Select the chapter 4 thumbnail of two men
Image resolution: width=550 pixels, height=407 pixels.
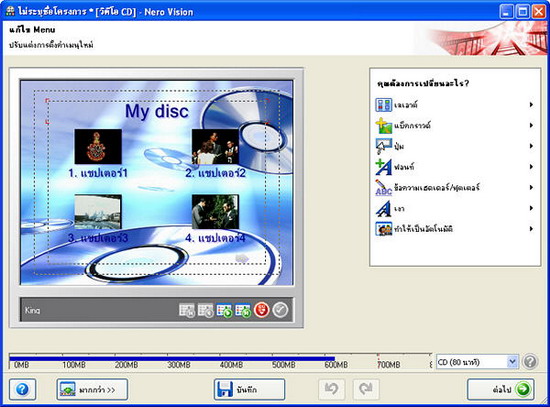(215, 212)
